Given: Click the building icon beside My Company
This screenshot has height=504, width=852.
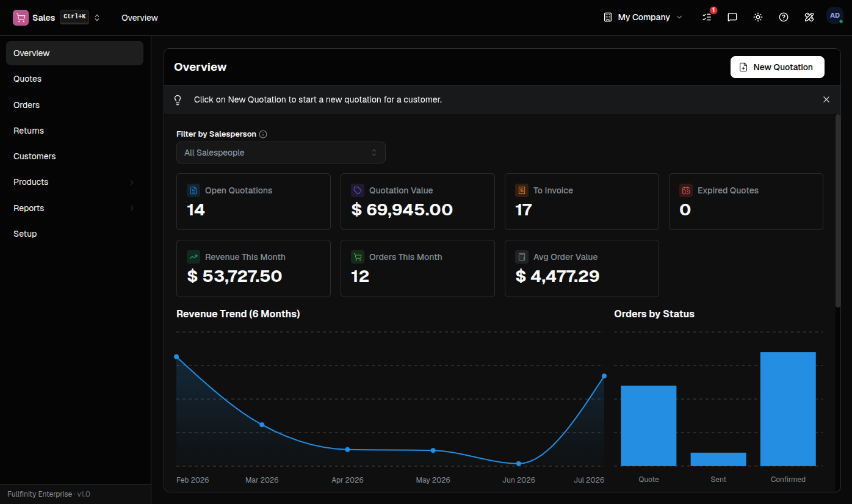Looking at the screenshot, I should (607, 17).
